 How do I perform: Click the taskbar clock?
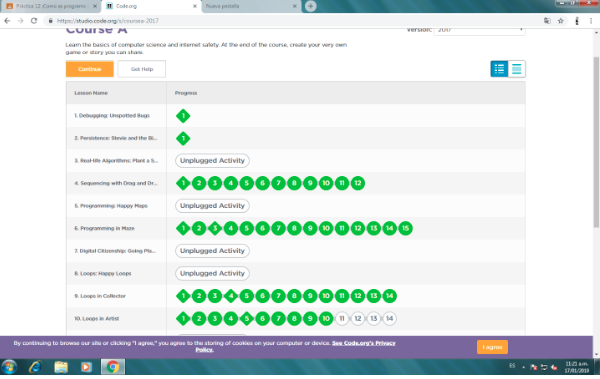577,367
